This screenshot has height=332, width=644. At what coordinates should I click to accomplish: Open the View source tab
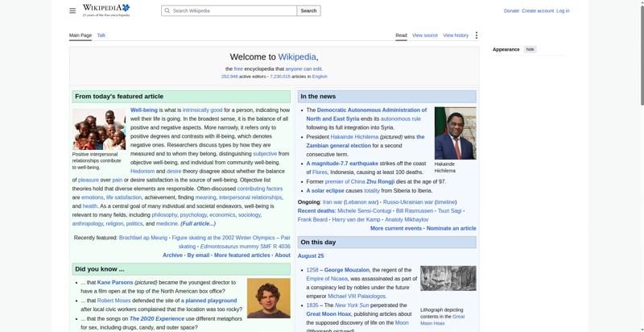pos(425,35)
